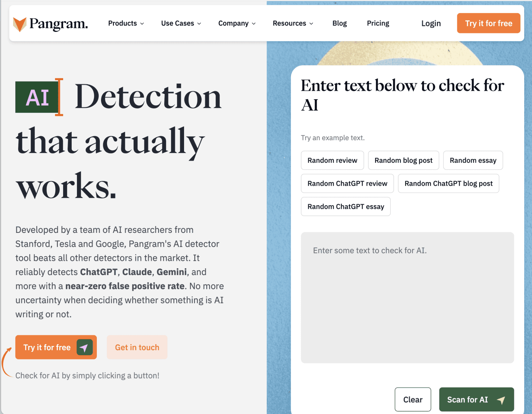Click the 'Enter text below to check for AI' heading
Screen dimensions: 532x414
403,95
